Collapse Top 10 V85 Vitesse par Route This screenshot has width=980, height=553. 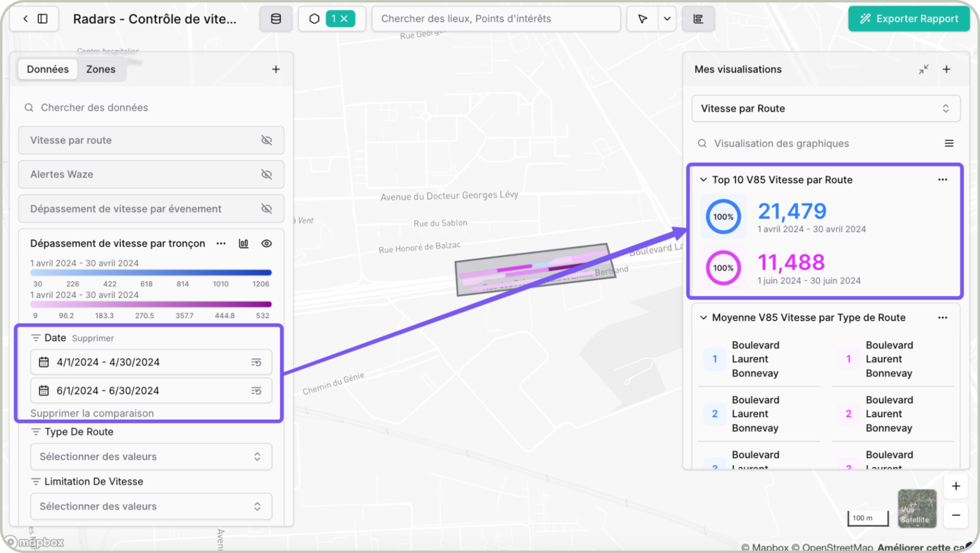pos(703,179)
